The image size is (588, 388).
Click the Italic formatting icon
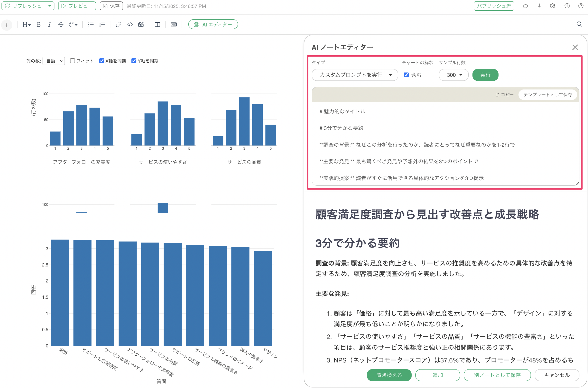49,24
